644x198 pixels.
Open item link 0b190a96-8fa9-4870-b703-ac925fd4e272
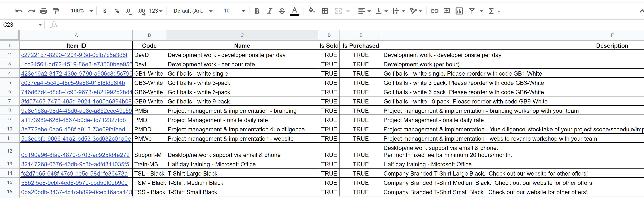75,155
